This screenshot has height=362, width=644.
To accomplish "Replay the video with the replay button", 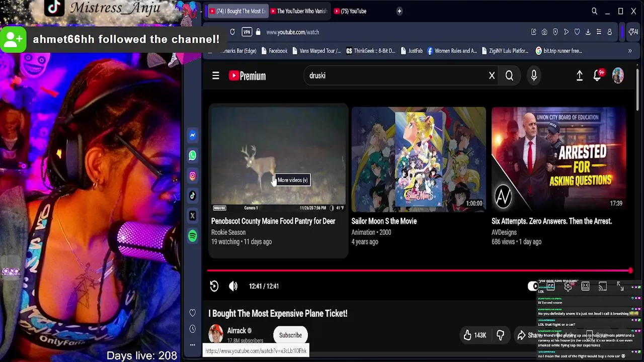I will coord(214,286).
